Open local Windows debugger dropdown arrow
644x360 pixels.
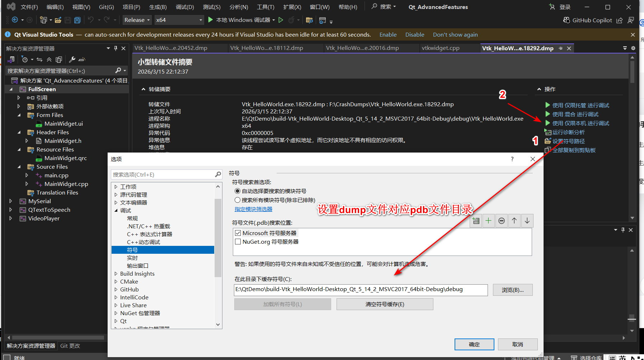click(x=274, y=20)
